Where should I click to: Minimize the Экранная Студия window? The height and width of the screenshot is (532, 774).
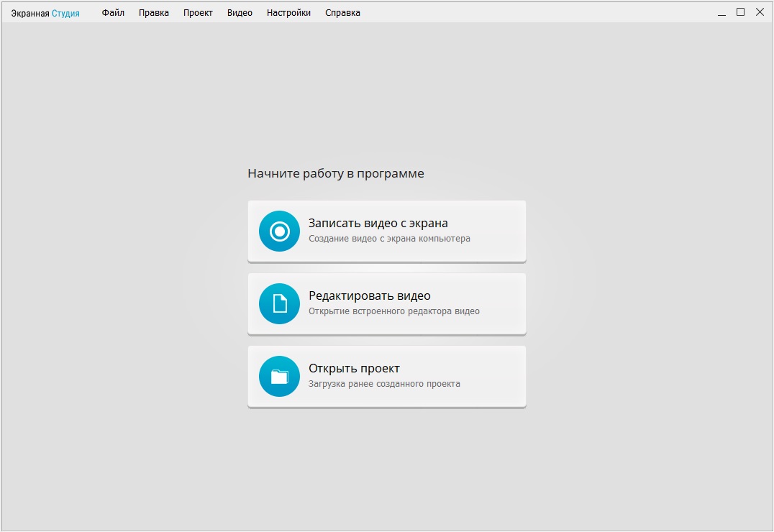point(721,13)
